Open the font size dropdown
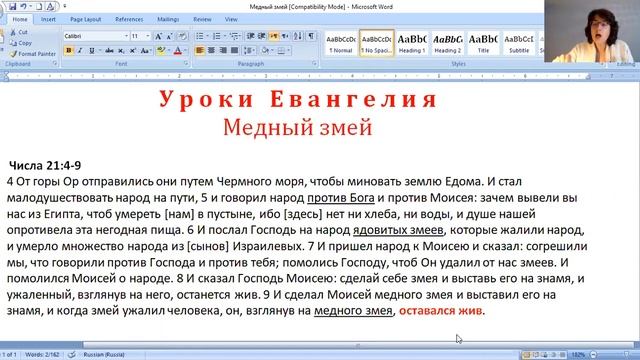This screenshot has height=360, width=640. tap(148, 36)
